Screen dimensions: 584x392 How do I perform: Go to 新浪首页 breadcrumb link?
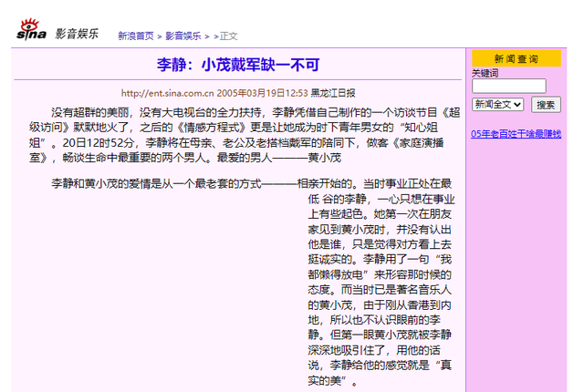136,36
